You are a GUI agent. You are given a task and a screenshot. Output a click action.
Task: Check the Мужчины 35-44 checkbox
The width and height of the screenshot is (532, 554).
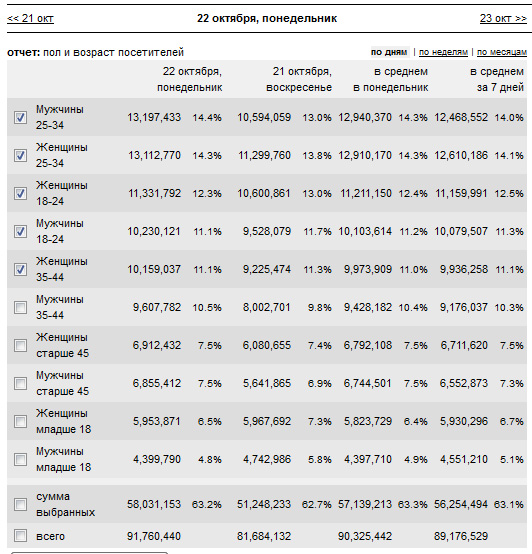point(20,307)
